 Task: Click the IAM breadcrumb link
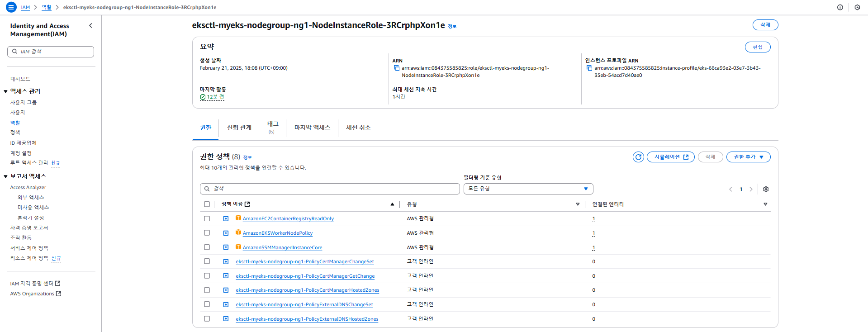pyautogui.click(x=25, y=8)
